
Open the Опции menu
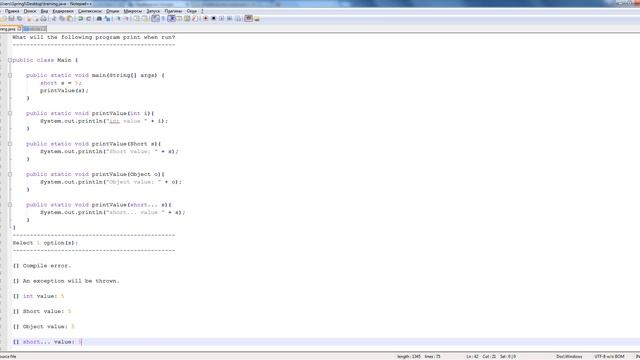(112, 11)
